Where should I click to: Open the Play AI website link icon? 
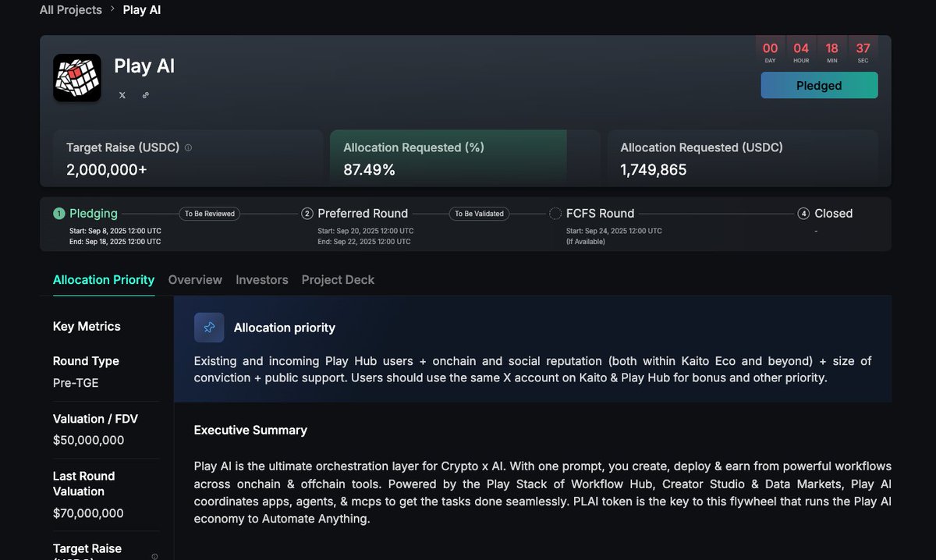146,95
